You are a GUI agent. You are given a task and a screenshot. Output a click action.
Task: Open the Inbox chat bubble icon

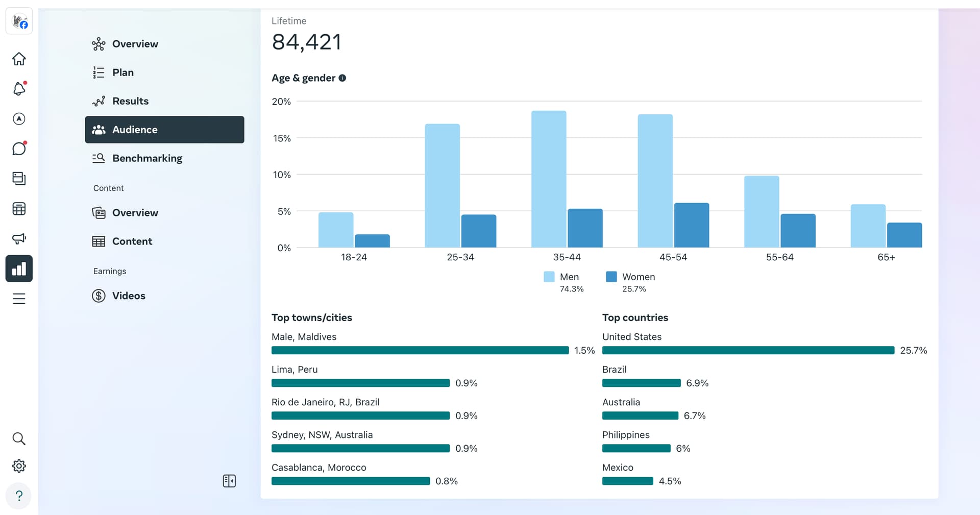point(19,149)
